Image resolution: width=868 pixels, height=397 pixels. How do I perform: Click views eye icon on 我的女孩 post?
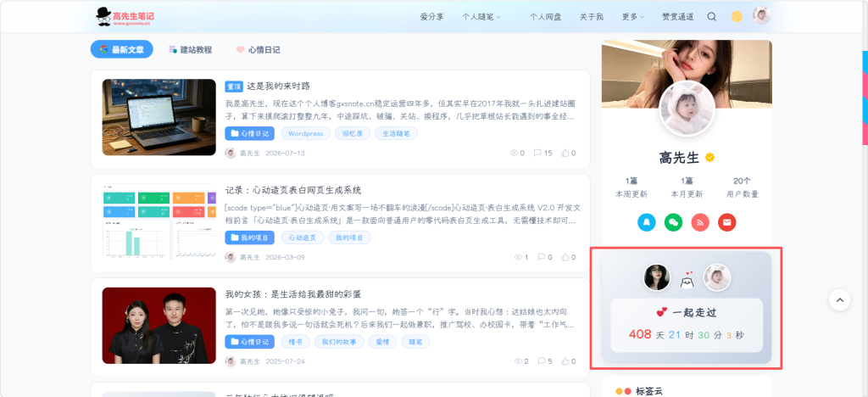pos(518,361)
